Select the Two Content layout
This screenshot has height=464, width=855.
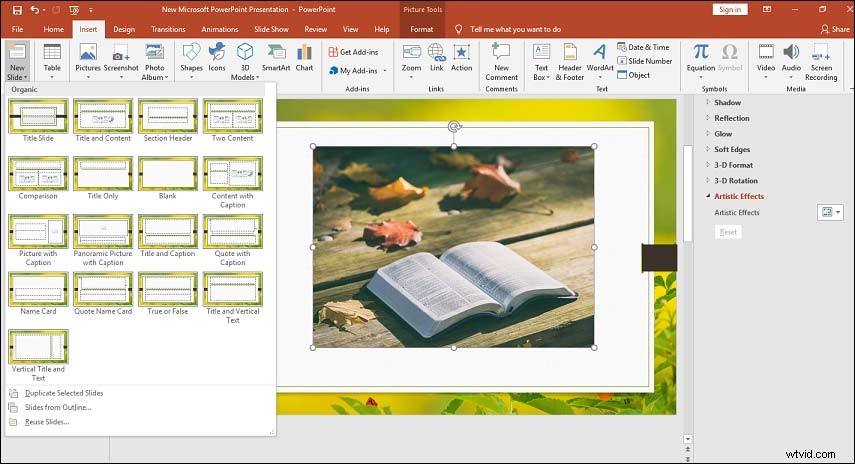pos(233,120)
